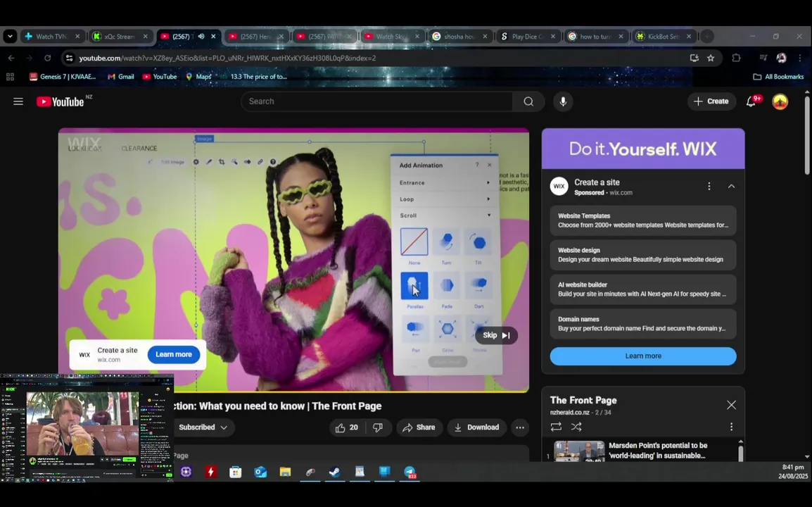The width and height of the screenshot is (812, 507).
Task: Open the tab search dropdown arrow
Action: [x=10, y=37]
